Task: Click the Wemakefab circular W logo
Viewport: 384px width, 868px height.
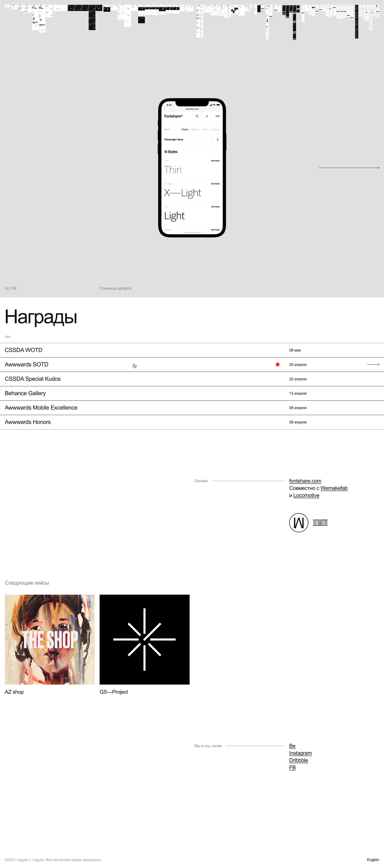Action: 298,523
